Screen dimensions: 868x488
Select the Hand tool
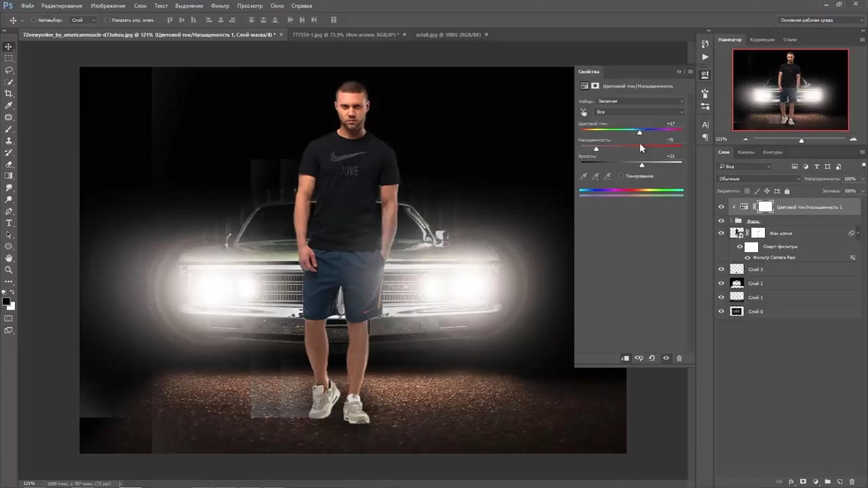(9, 258)
